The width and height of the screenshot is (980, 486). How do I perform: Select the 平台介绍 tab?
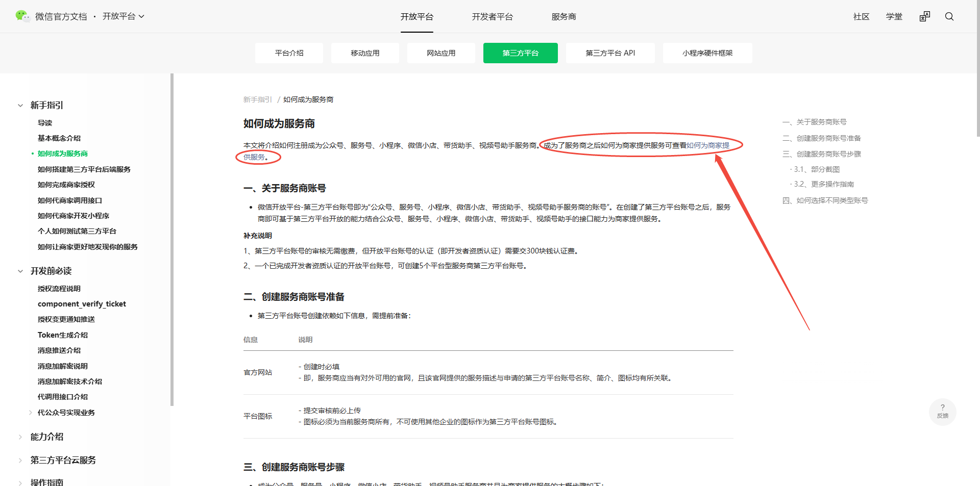pos(289,53)
